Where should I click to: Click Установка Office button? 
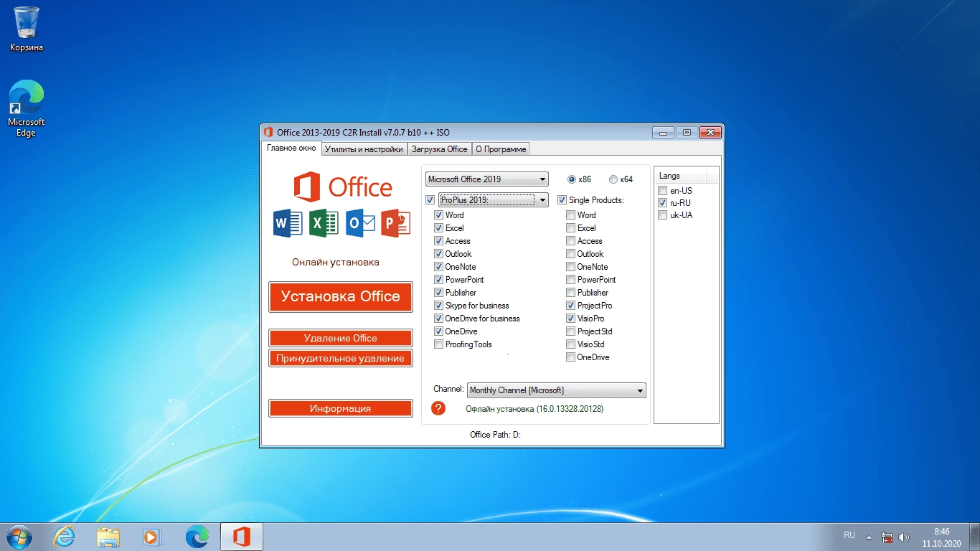[341, 297]
